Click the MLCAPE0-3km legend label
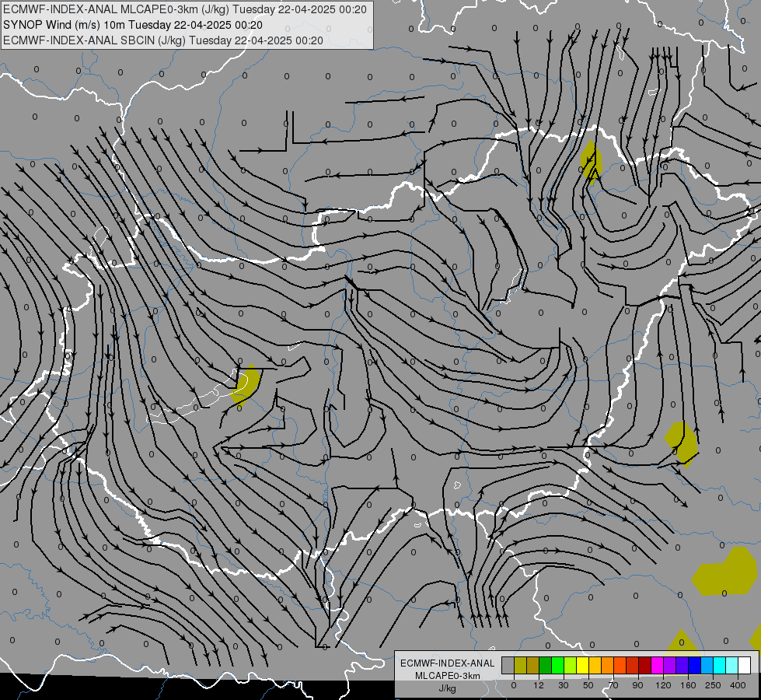Image resolution: width=761 pixels, height=700 pixels. 448,676
